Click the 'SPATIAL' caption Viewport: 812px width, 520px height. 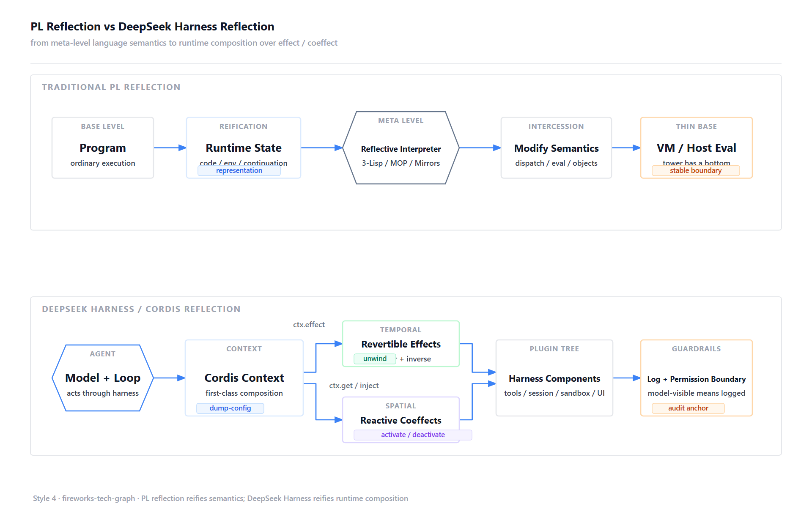pos(401,406)
